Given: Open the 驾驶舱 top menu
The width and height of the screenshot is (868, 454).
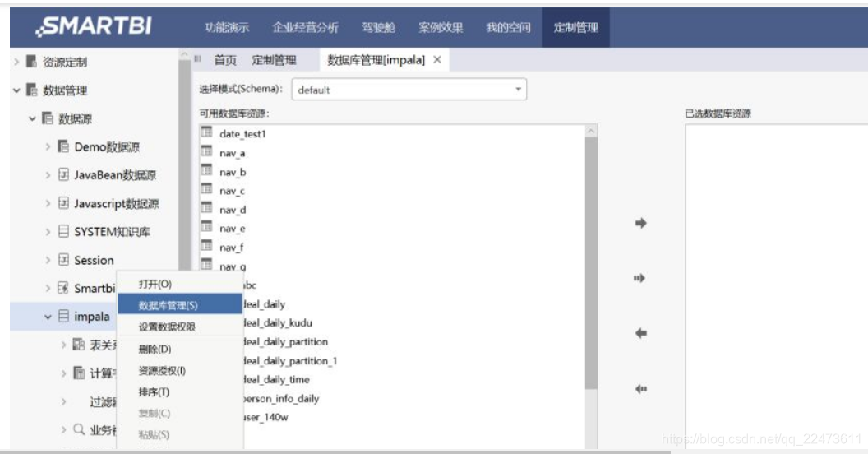Looking at the screenshot, I should (x=379, y=27).
